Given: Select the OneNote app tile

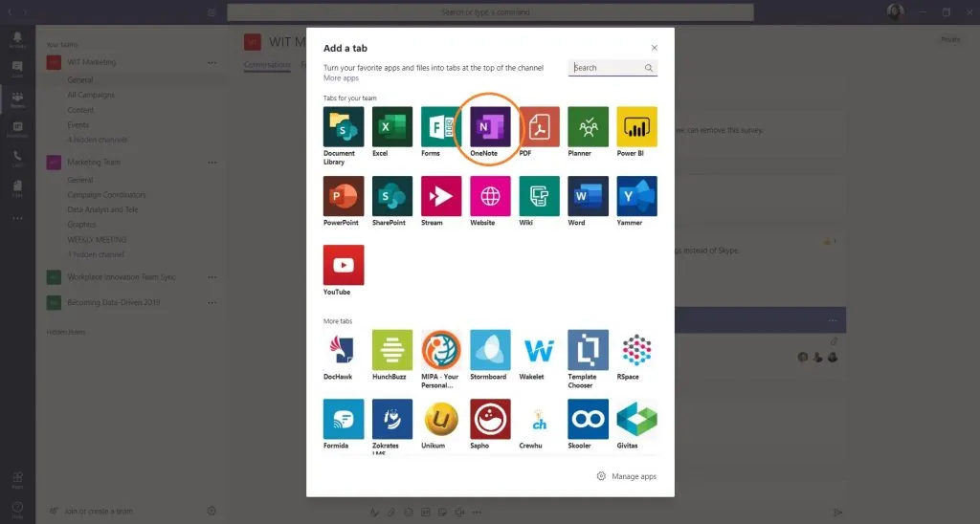Looking at the screenshot, I should [490, 127].
